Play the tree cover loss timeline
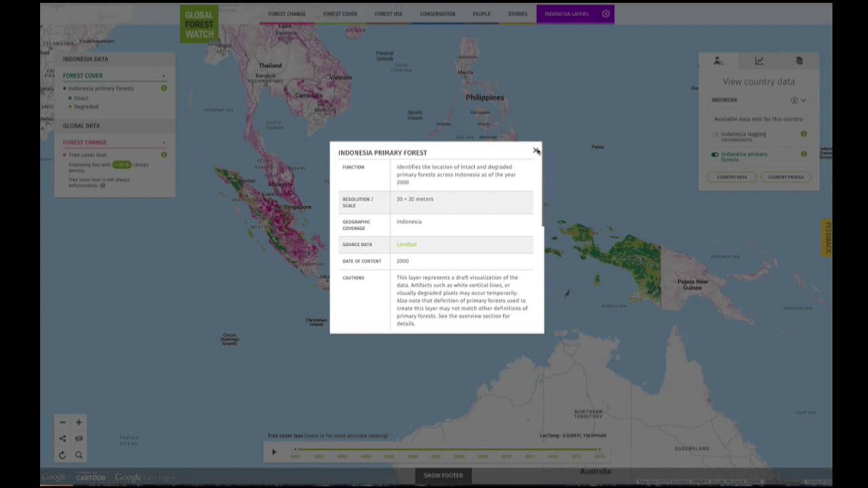The image size is (868, 488). point(274,452)
